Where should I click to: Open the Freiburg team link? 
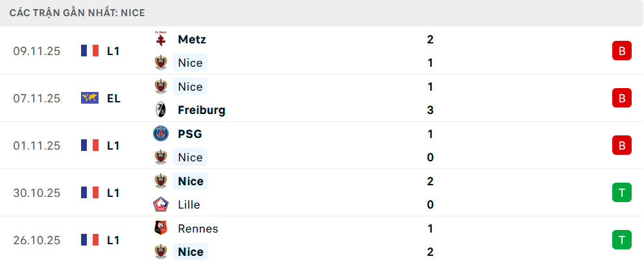pyautogui.click(x=201, y=110)
